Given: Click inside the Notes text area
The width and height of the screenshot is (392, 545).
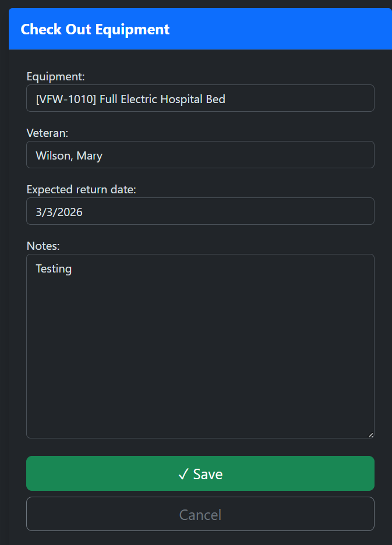Looking at the screenshot, I should (x=200, y=344).
